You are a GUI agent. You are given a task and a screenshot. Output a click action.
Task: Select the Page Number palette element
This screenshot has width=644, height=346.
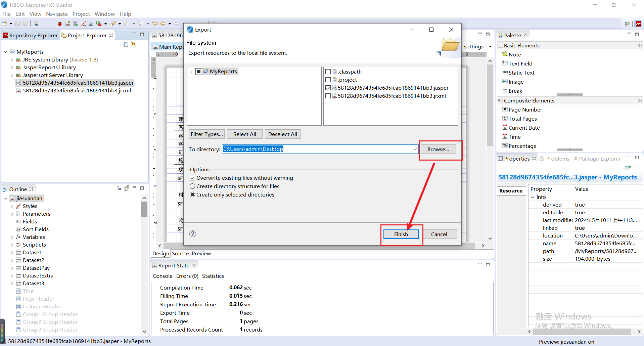coord(522,110)
